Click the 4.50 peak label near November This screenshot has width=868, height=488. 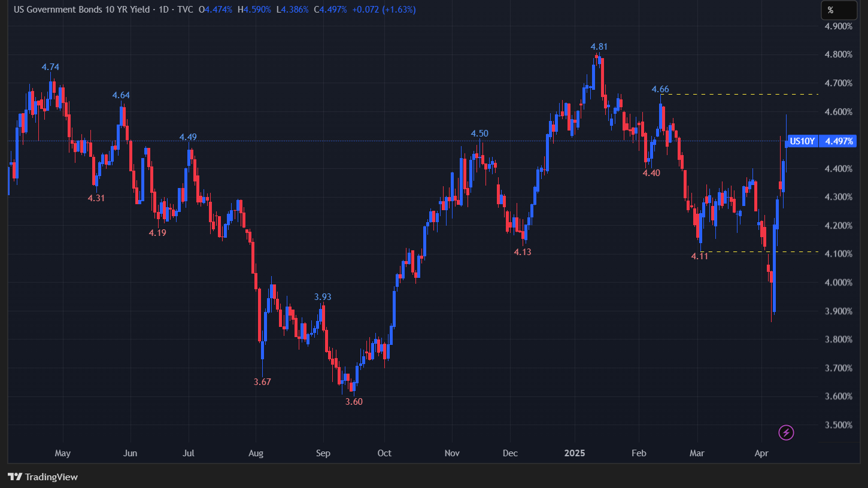479,134
